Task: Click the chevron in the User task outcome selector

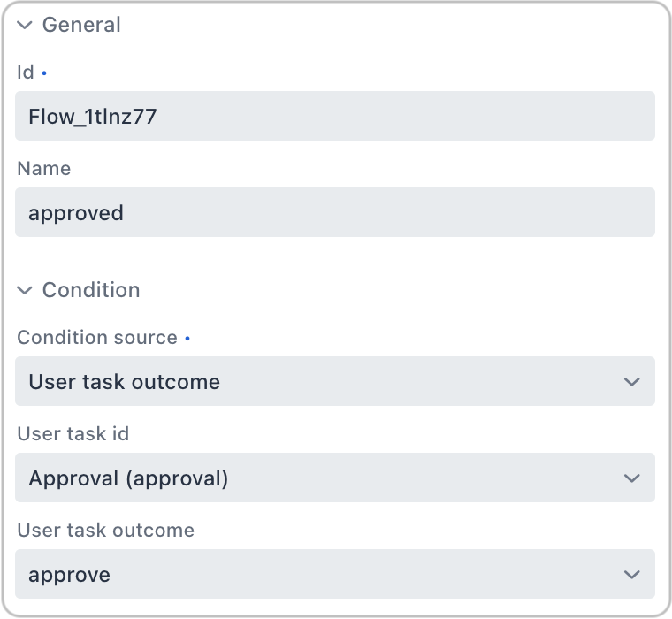Action: [631, 382]
